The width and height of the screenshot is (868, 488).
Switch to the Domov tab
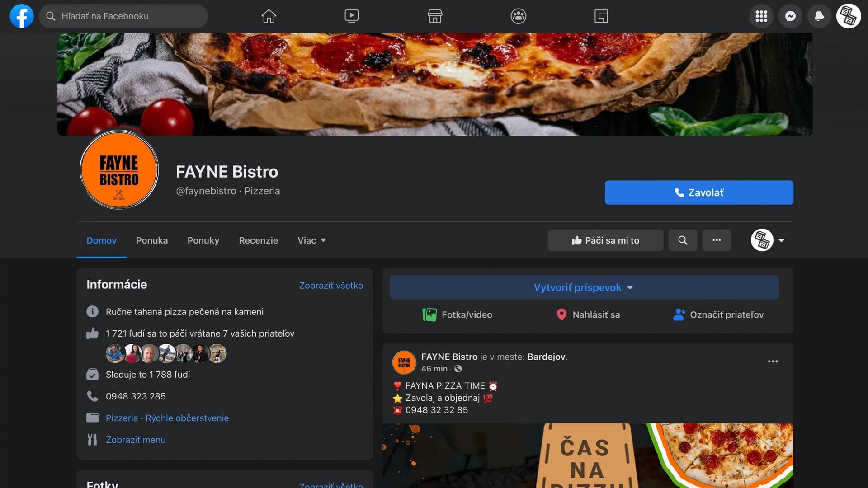pos(101,240)
